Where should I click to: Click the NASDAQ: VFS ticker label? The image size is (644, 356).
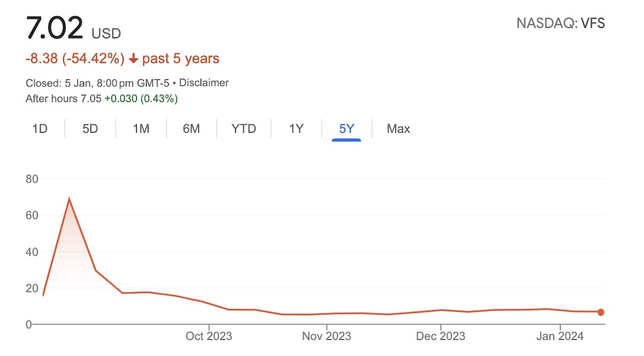560,23
